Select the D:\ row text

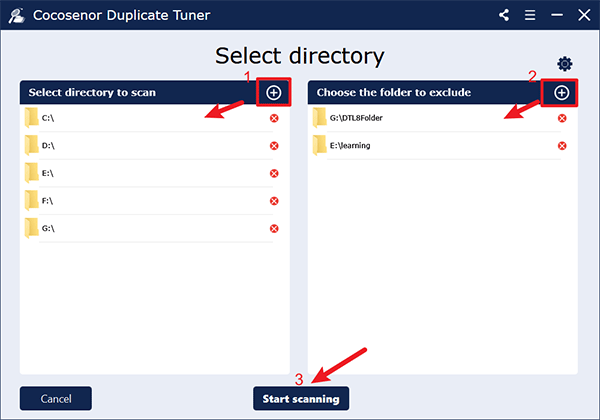(48, 146)
